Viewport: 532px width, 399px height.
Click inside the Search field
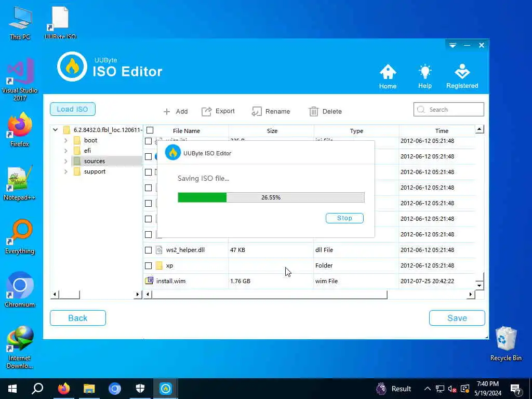(x=448, y=110)
